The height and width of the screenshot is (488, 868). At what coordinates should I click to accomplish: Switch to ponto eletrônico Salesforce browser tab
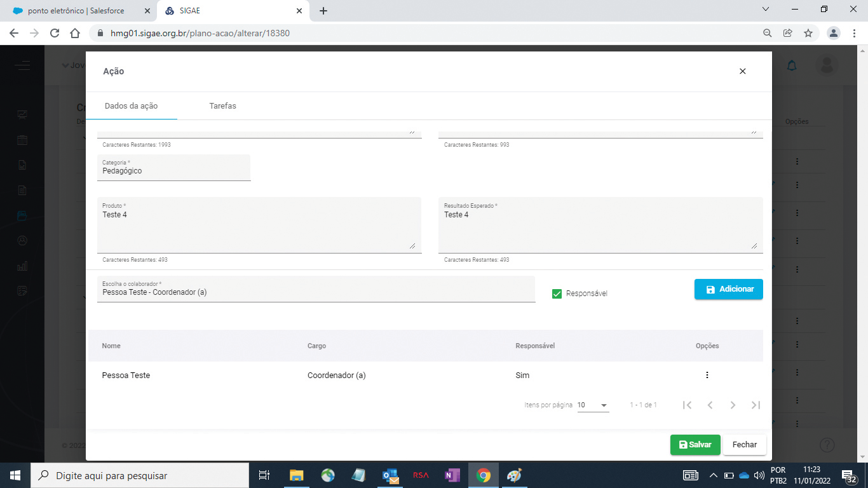[76, 11]
